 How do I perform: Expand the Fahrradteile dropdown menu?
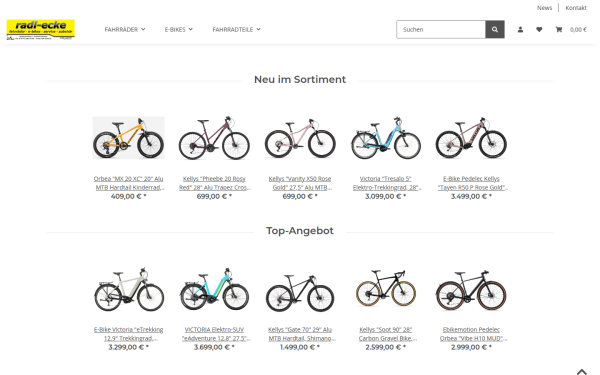click(236, 29)
